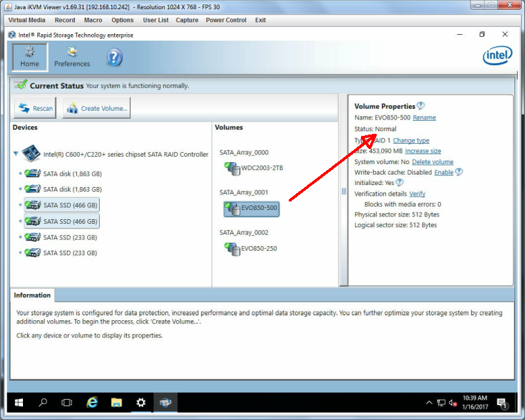The image size is (525, 420).
Task: Select the first SATA SSD (466 GB) device
Action: tap(62, 205)
